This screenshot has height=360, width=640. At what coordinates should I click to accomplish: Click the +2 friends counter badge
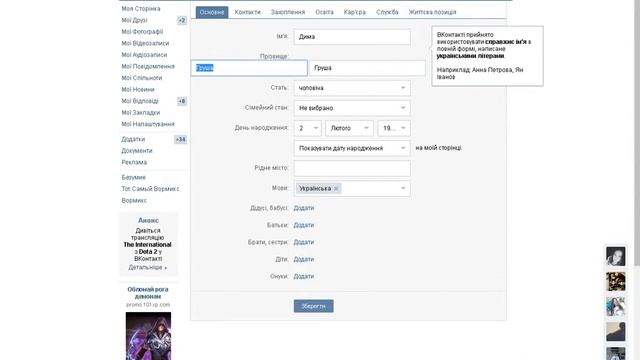pos(182,20)
